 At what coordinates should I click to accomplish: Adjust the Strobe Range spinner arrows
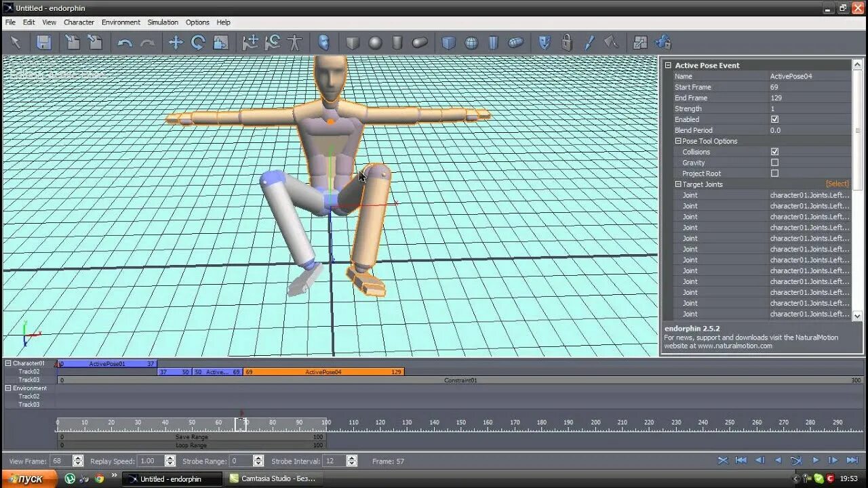pos(258,461)
